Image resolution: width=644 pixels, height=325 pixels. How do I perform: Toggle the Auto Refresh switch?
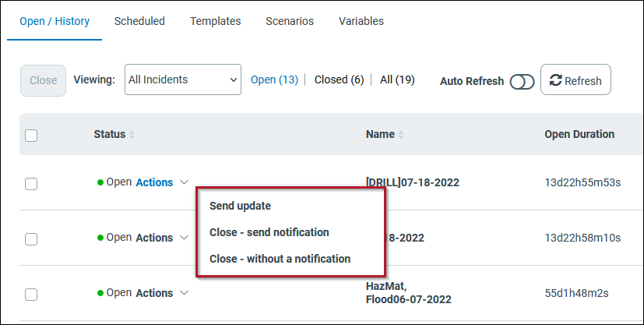522,82
